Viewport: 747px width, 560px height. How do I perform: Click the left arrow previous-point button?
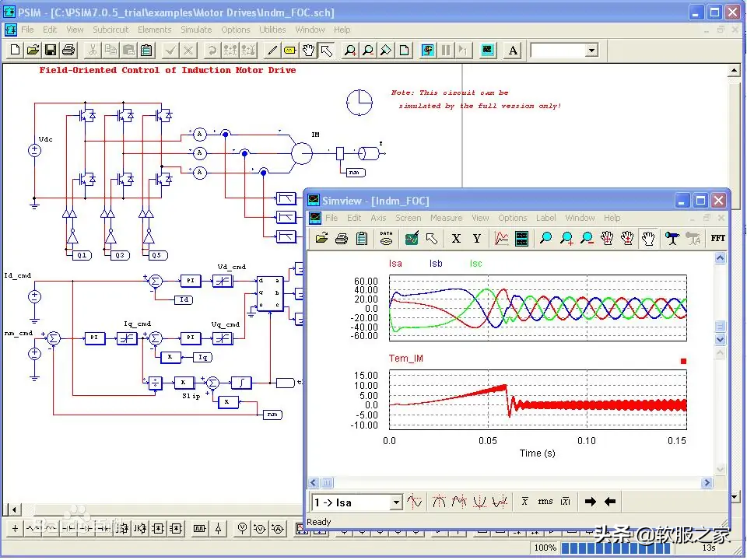[x=610, y=502]
